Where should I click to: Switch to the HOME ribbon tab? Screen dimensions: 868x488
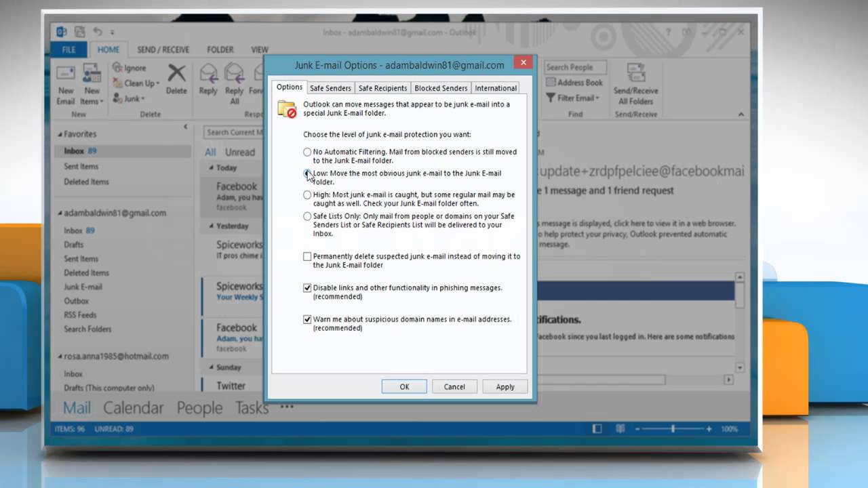click(108, 49)
